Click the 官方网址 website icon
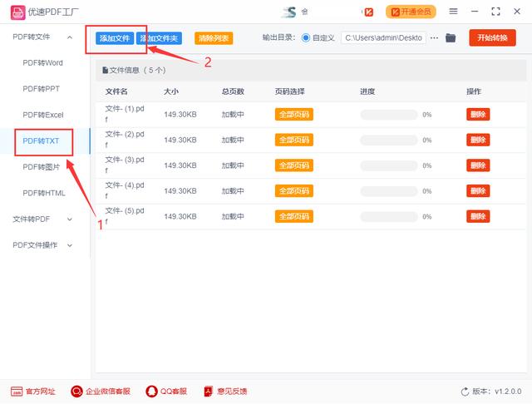 click(x=17, y=391)
